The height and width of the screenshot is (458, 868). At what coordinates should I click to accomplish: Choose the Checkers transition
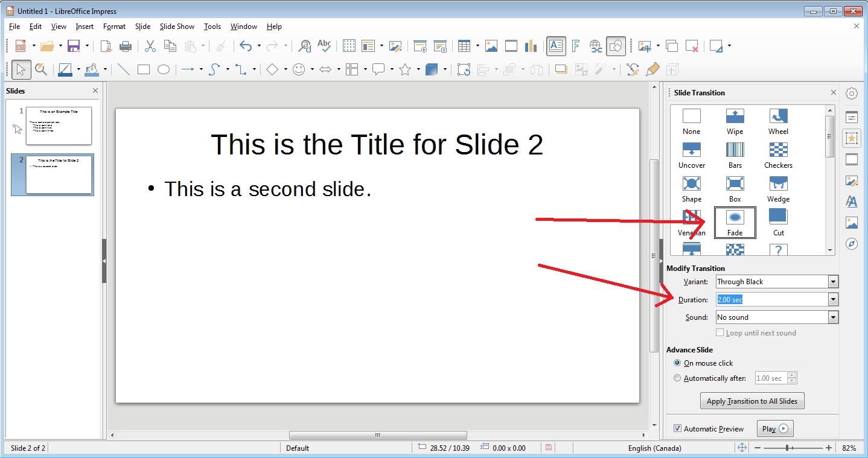click(x=778, y=155)
